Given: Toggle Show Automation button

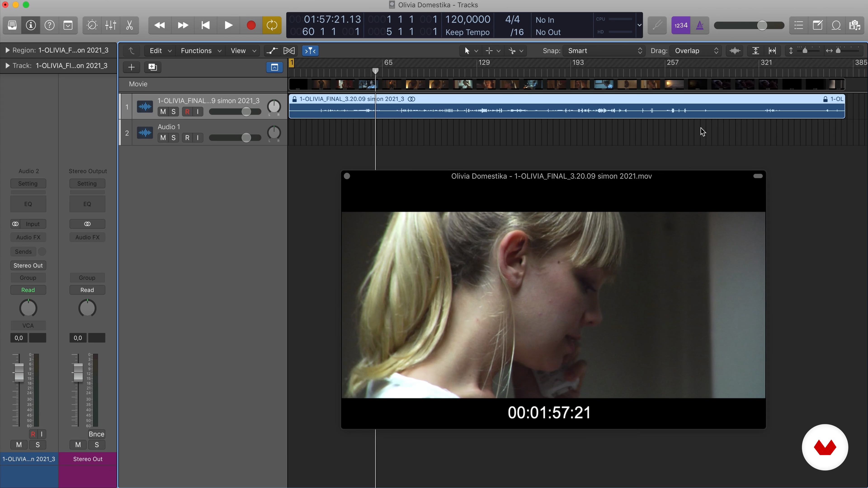Looking at the screenshot, I should pos(272,51).
